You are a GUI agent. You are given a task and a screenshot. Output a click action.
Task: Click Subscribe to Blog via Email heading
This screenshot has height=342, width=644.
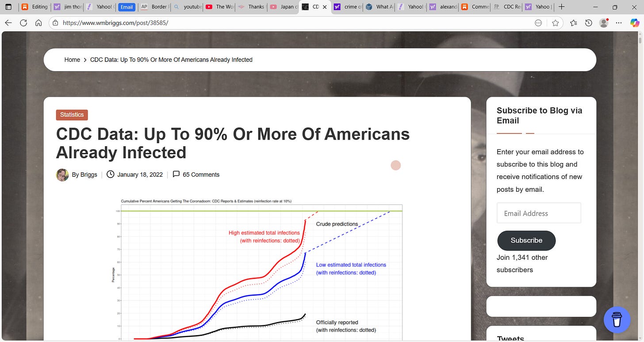[x=539, y=115]
